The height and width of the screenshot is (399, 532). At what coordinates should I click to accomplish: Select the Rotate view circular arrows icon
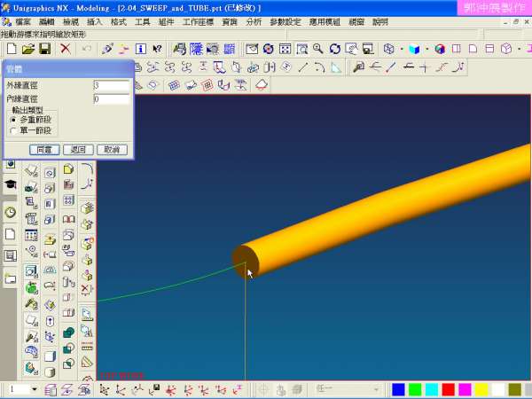coord(335,49)
